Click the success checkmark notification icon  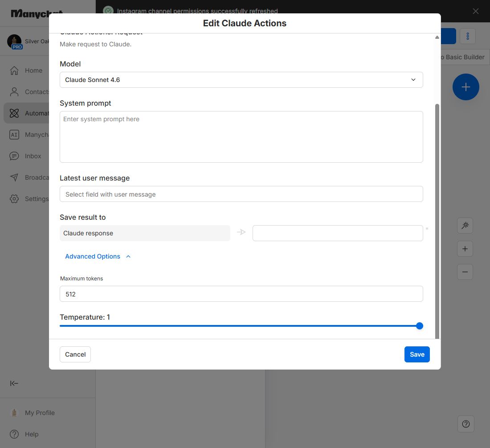(108, 11)
